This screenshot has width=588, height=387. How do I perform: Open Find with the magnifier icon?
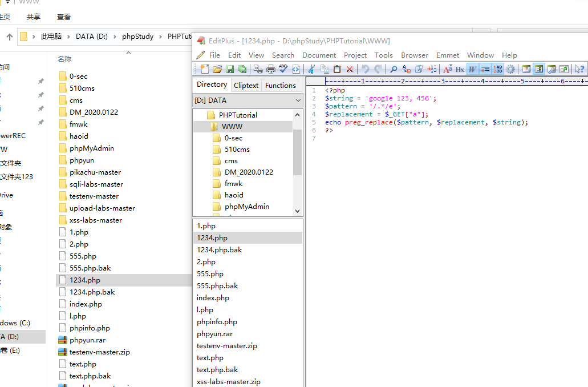point(394,69)
